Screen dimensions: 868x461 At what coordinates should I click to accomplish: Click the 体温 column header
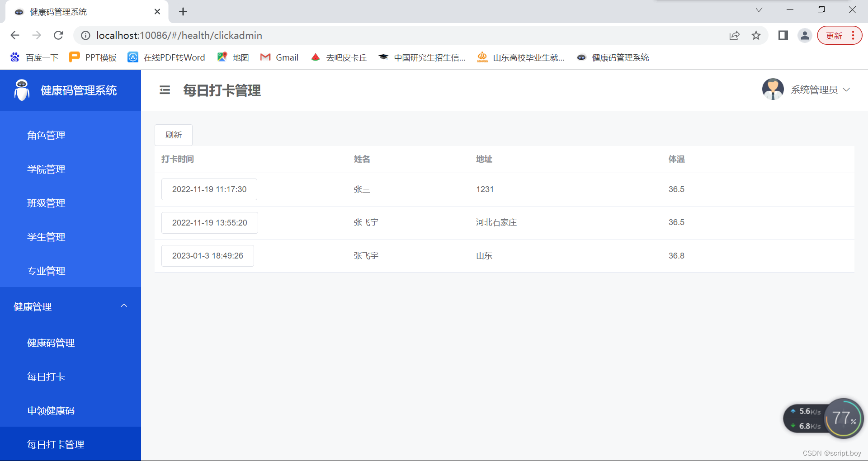coord(677,159)
